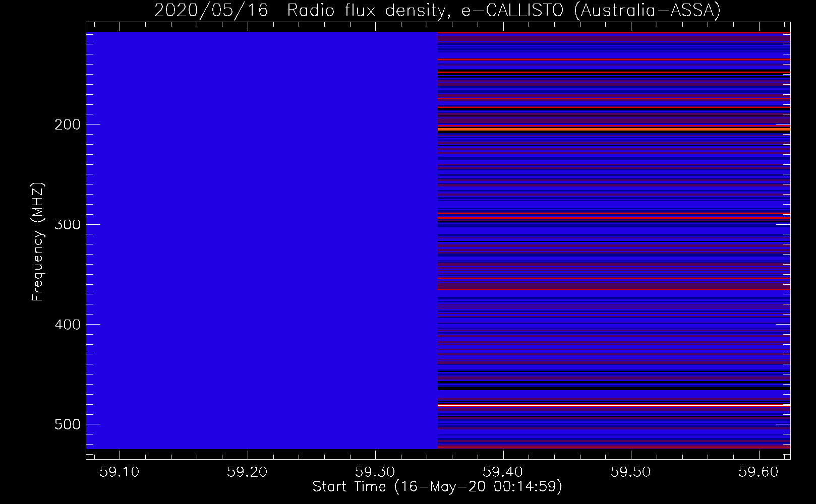Click the plot title 'Radio flux density, e-CALLISTO (Australia-ASSA)'

click(x=504, y=10)
